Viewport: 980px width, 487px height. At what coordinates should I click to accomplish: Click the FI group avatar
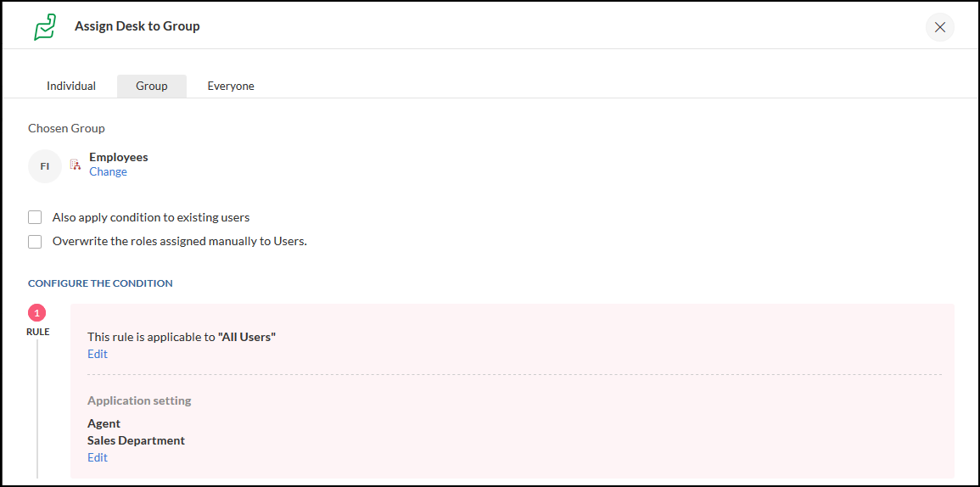click(x=45, y=165)
